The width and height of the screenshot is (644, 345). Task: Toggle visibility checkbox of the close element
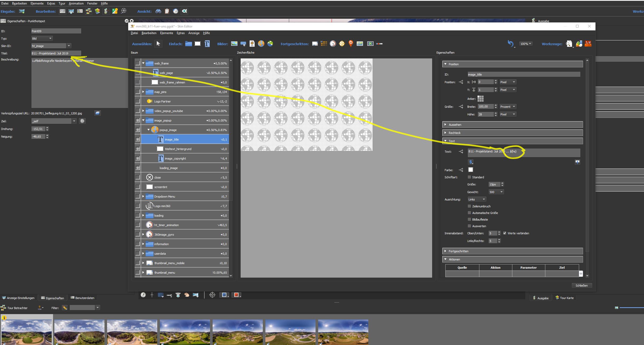click(x=137, y=177)
